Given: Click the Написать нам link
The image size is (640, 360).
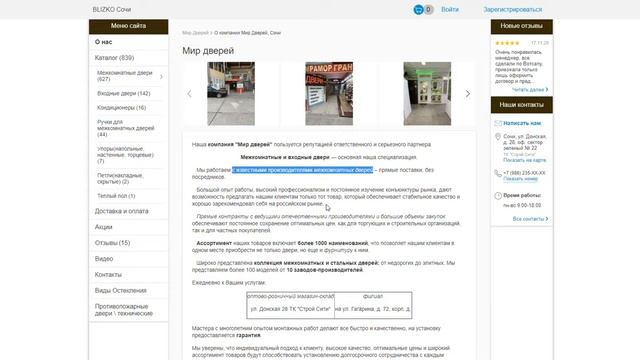Looking at the screenshot, I should (x=522, y=123).
